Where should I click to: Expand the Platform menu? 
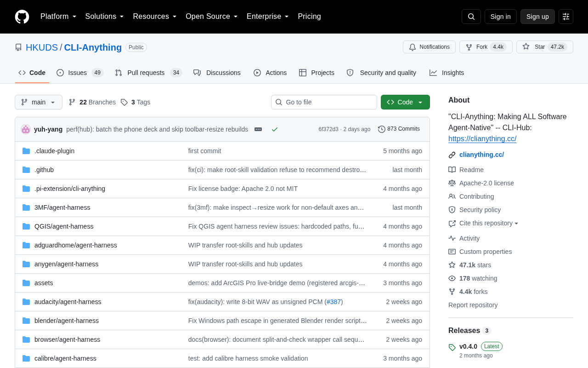[x=58, y=17]
